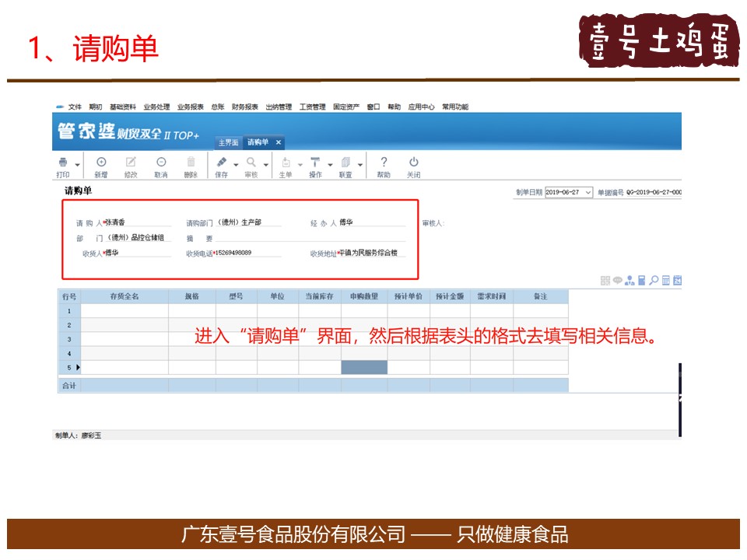Viewport: 747px width, 560px height.
Task: Close the 请购单 tab
Action: click(x=279, y=142)
